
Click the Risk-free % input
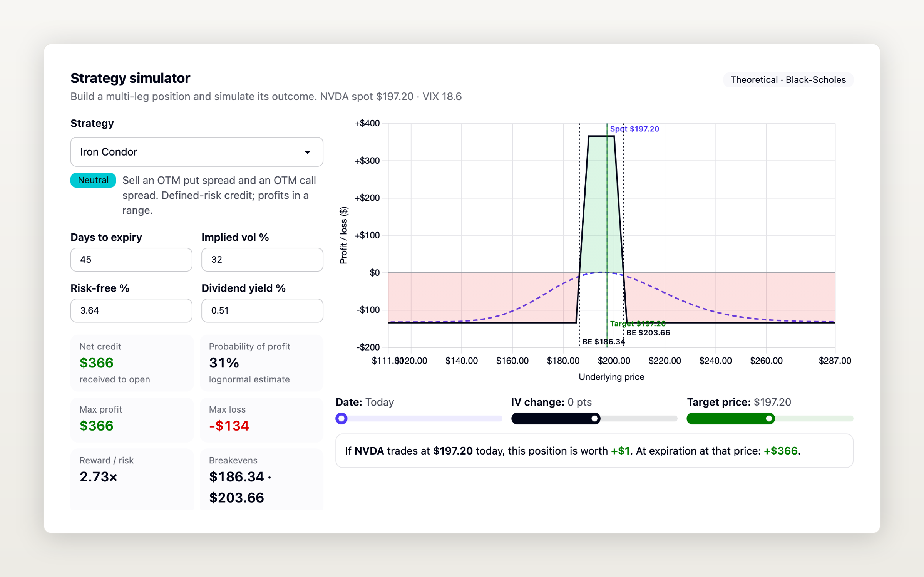pos(131,310)
